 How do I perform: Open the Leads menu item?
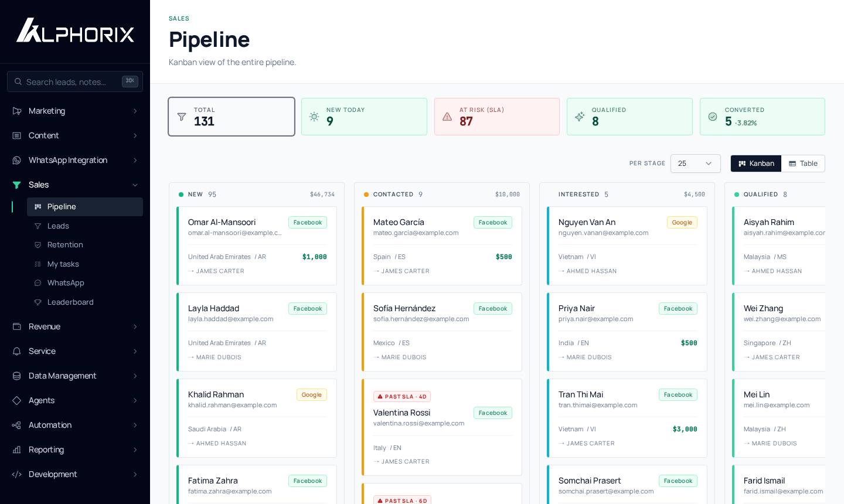click(x=85, y=226)
